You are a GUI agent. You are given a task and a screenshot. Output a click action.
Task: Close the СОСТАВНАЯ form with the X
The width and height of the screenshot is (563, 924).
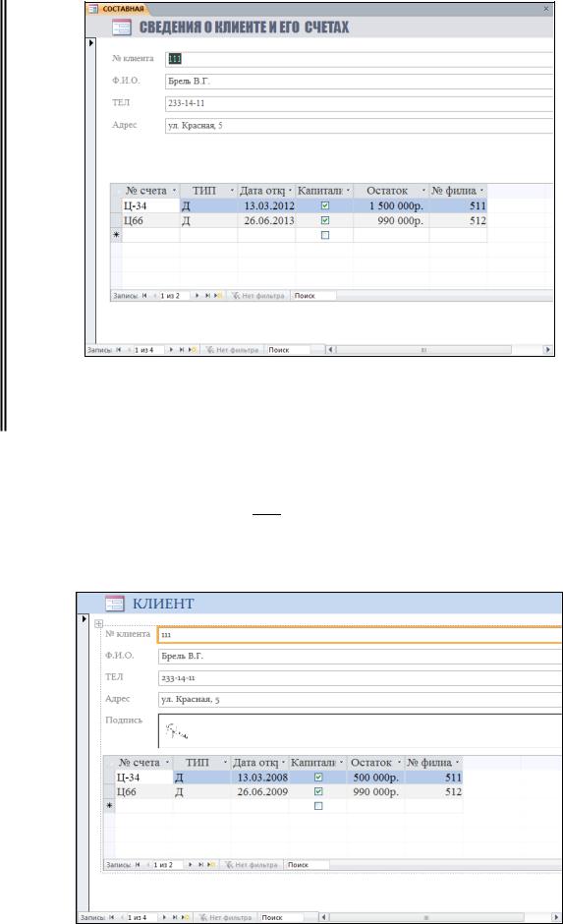tap(546, 9)
